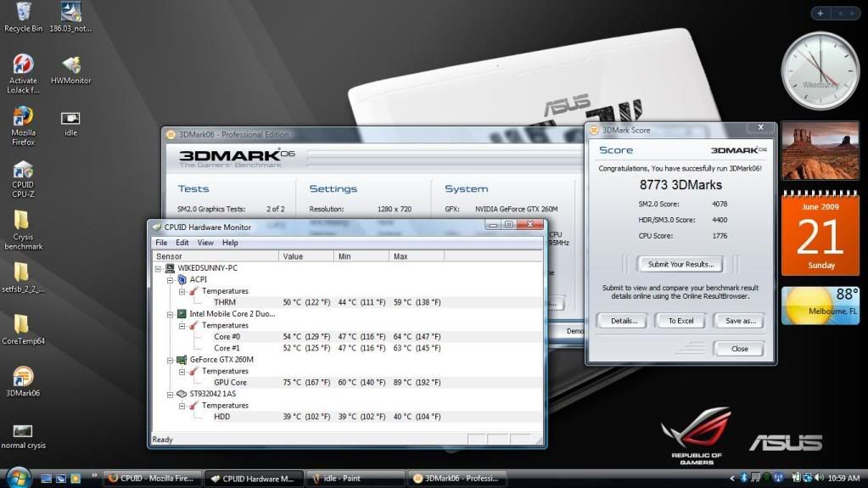
Task: Collapse Temperatures under Intel Core 2 Duo
Action: (182, 326)
